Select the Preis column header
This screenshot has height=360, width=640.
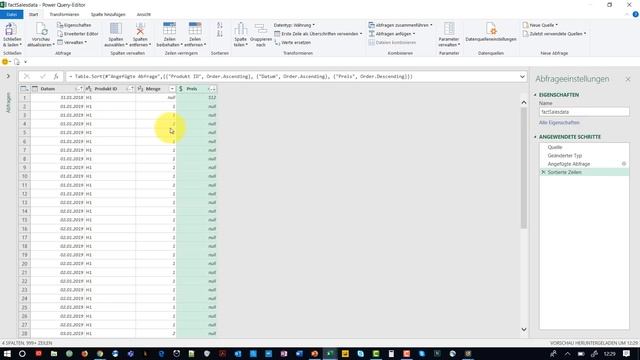click(196, 89)
